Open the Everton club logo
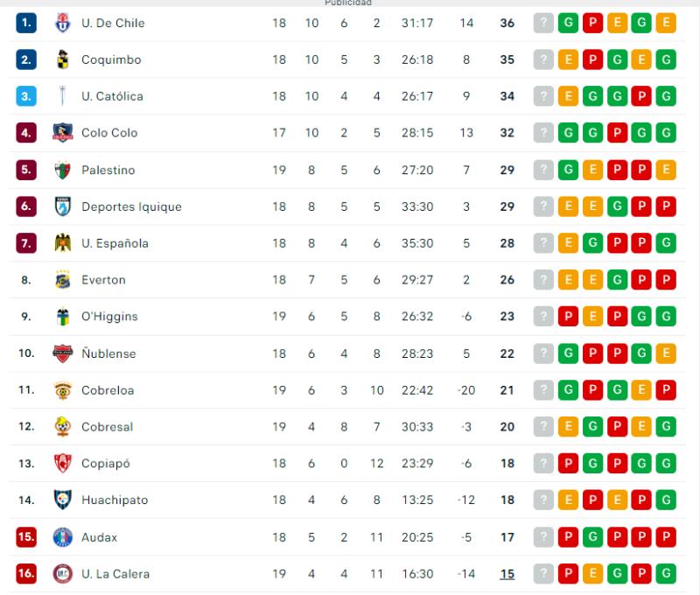 tap(61, 280)
